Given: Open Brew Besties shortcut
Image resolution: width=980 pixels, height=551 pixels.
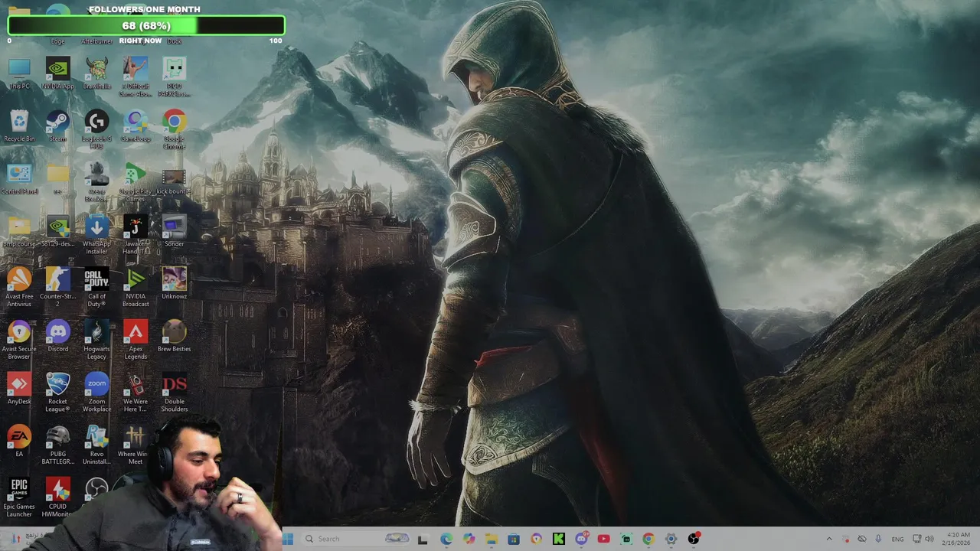Looking at the screenshot, I should coord(174,337).
